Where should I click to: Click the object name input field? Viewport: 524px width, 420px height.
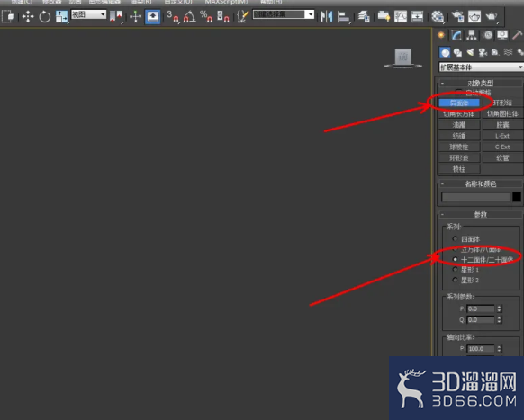[476, 197]
